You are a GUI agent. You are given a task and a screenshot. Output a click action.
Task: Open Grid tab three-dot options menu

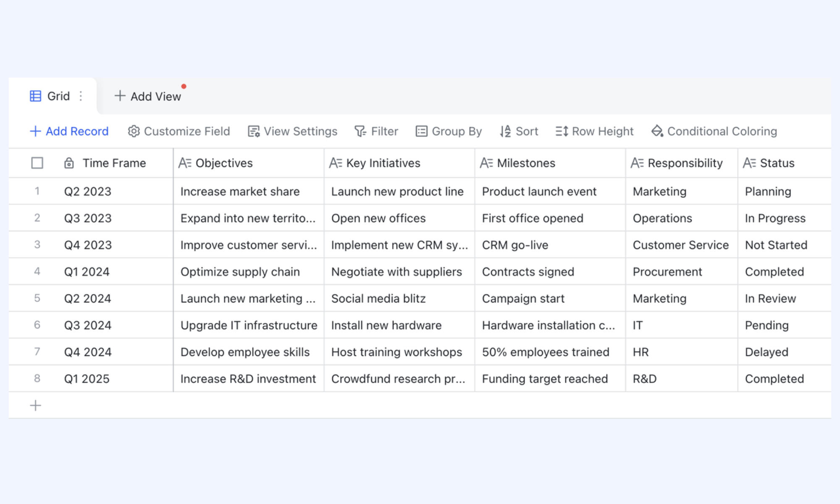(x=81, y=96)
